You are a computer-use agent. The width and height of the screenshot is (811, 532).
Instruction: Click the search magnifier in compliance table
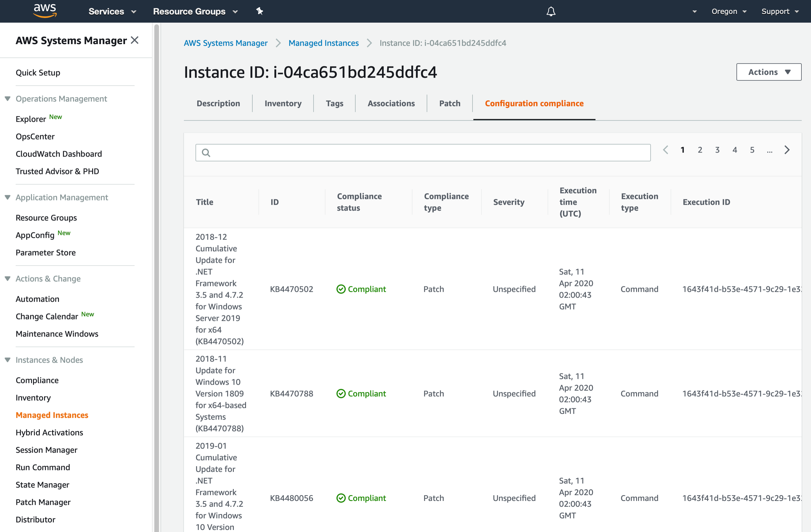tap(206, 152)
